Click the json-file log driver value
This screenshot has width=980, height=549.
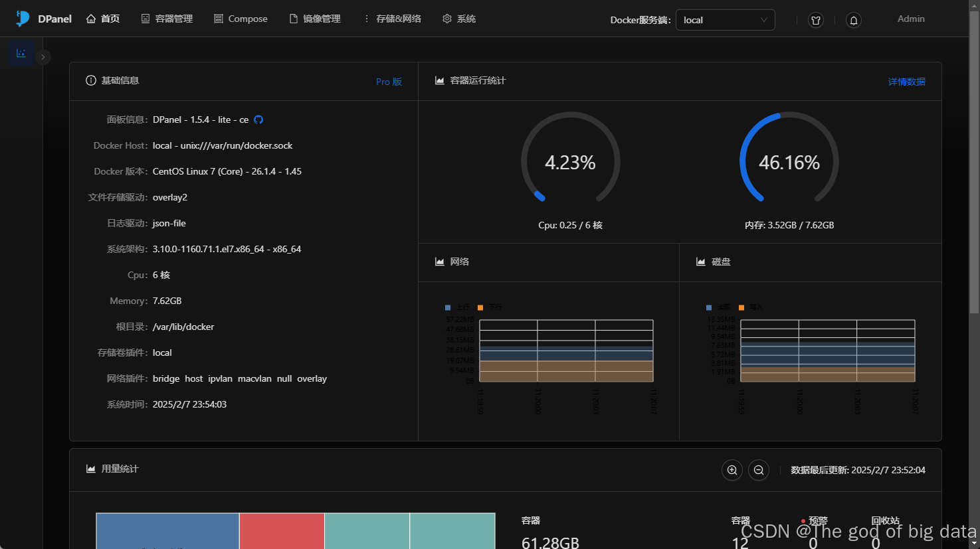point(169,223)
